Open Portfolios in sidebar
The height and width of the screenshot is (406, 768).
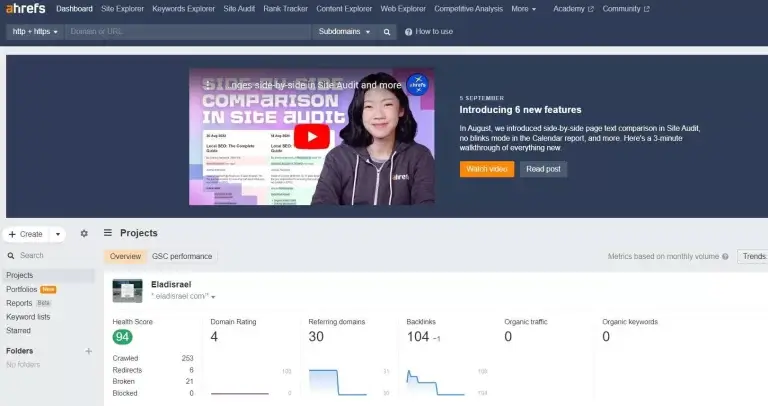tap(22, 289)
